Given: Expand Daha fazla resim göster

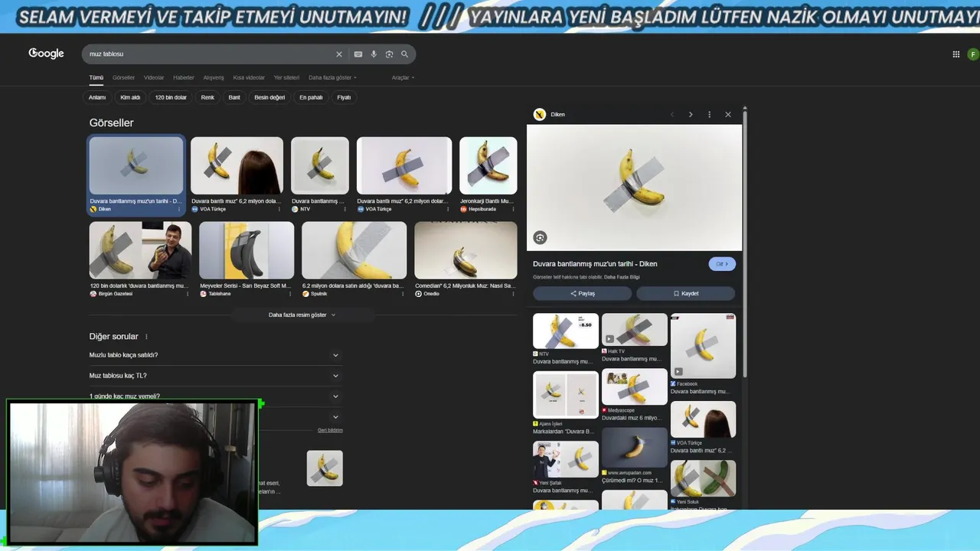Looking at the screenshot, I should [x=302, y=315].
